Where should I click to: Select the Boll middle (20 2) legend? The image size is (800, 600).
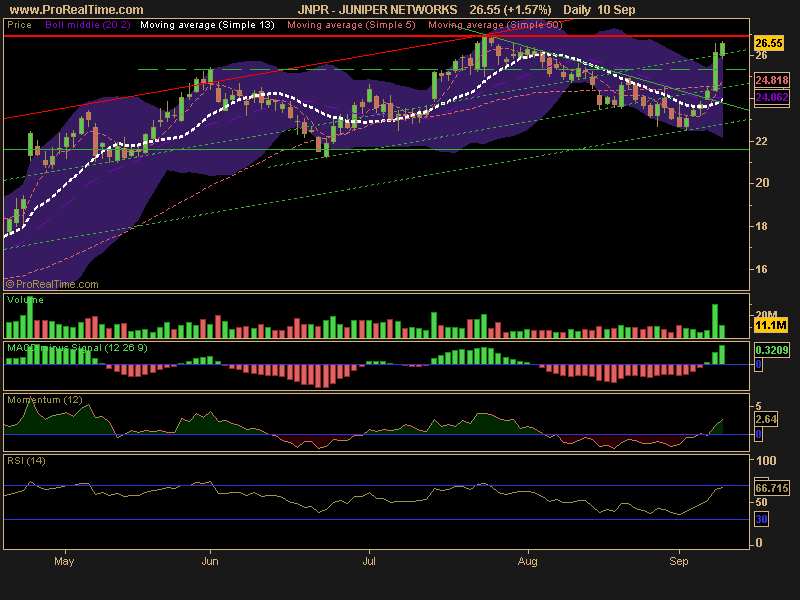click(88, 24)
